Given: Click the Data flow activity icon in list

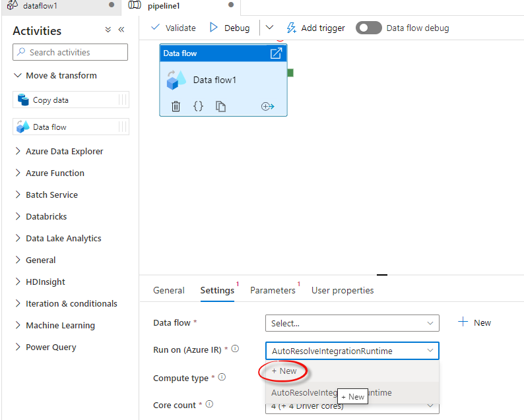Looking at the screenshot, I should pyautogui.click(x=22, y=127).
